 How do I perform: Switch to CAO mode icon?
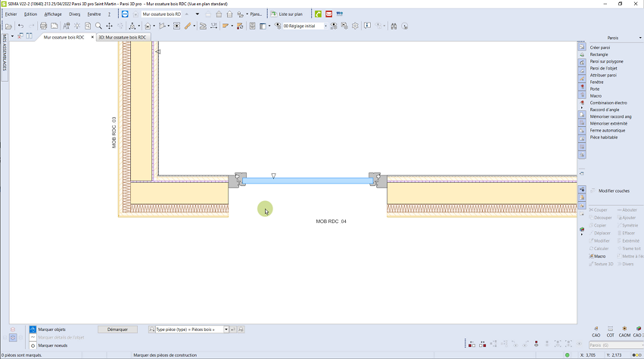pos(596,330)
